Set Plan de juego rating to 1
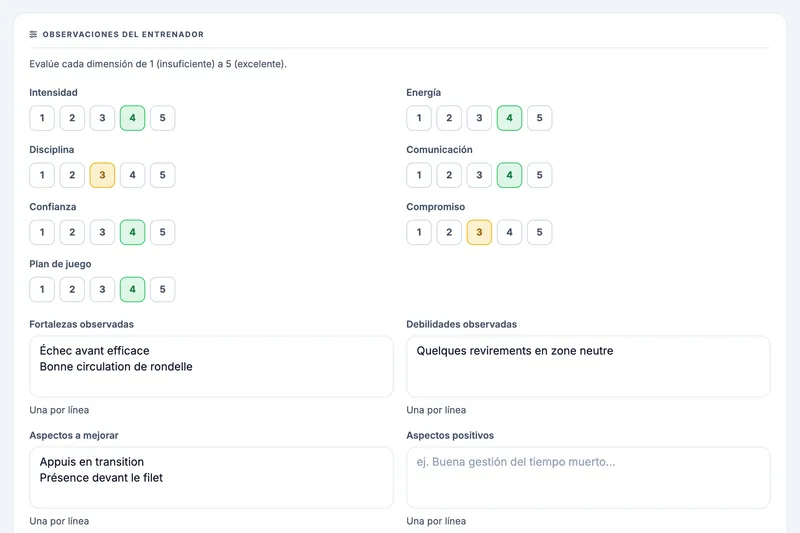 (42, 289)
